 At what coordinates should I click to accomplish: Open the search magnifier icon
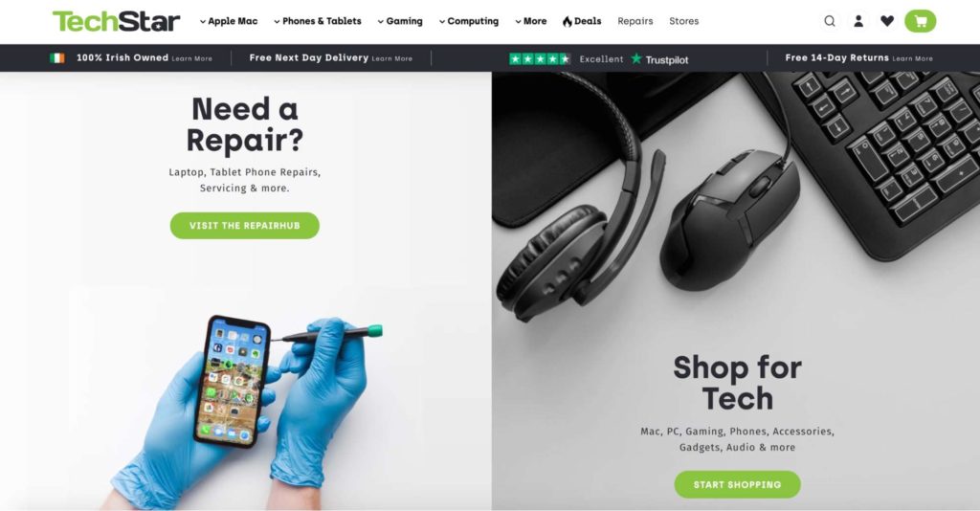(830, 21)
